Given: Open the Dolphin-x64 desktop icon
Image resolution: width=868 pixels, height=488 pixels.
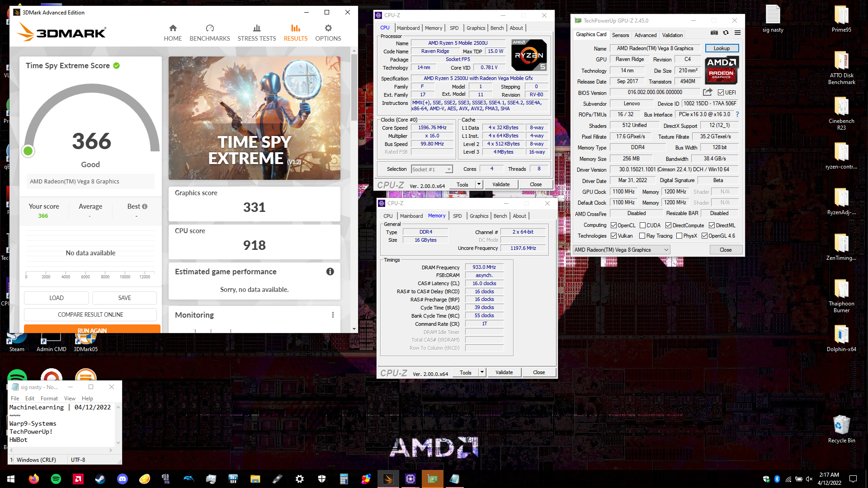Looking at the screenshot, I should point(841,338).
